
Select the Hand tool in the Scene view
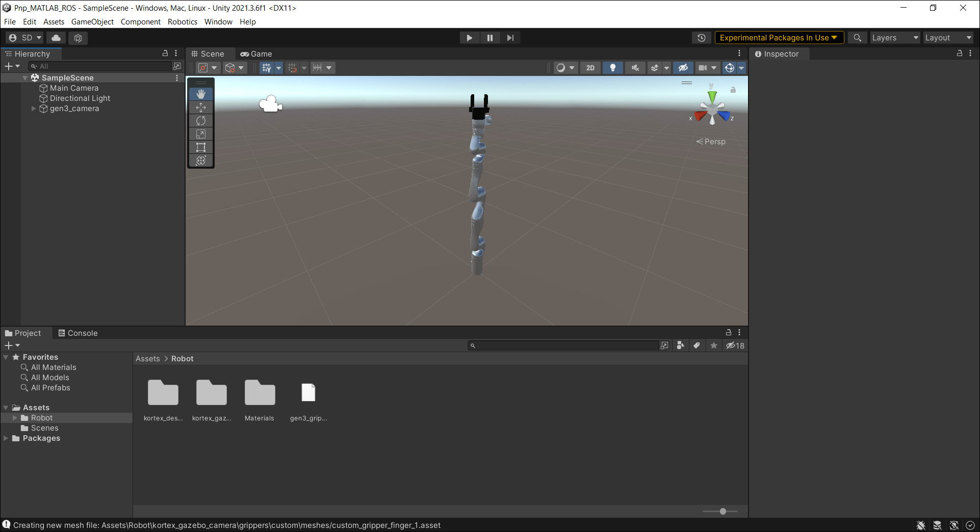click(x=200, y=94)
